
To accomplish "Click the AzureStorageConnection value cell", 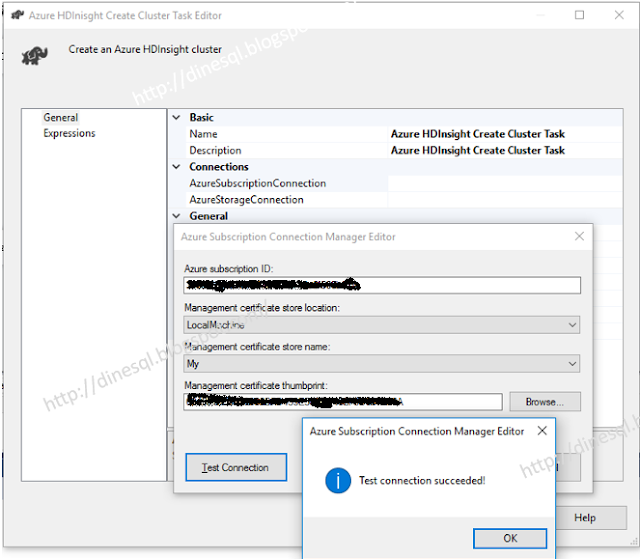I will [x=505, y=200].
